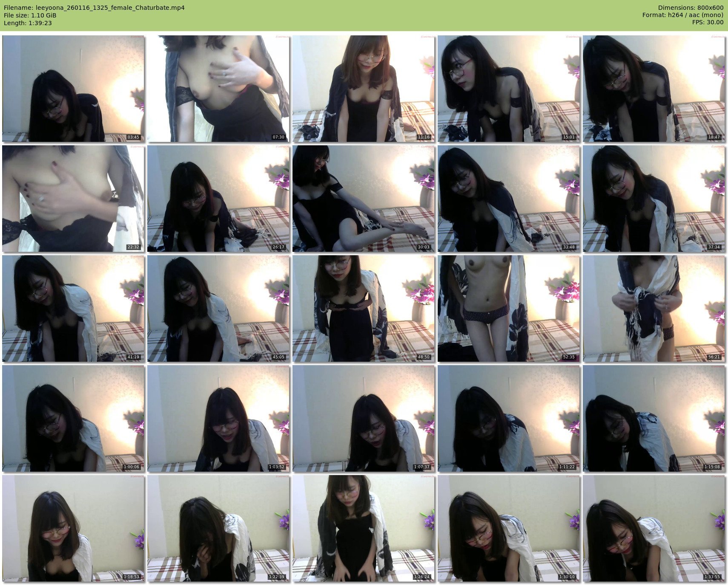Click the thumbnail marked 1:26:24
Screen dimensions: 728x585
364,528
